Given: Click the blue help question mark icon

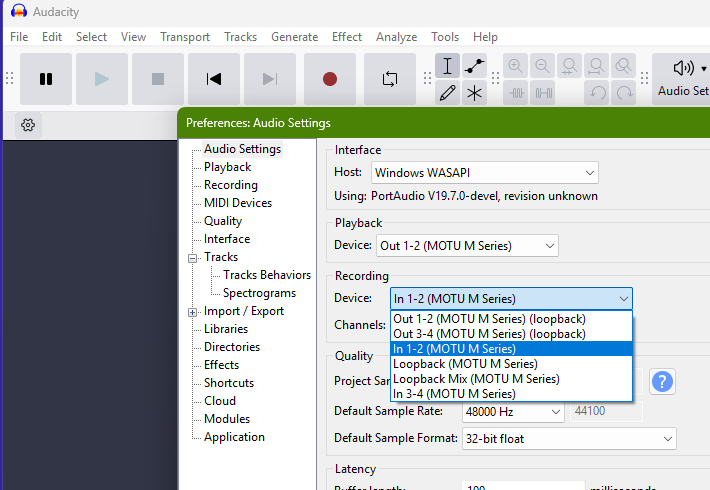Looking at the screenshot, I should tap(661, 381).
